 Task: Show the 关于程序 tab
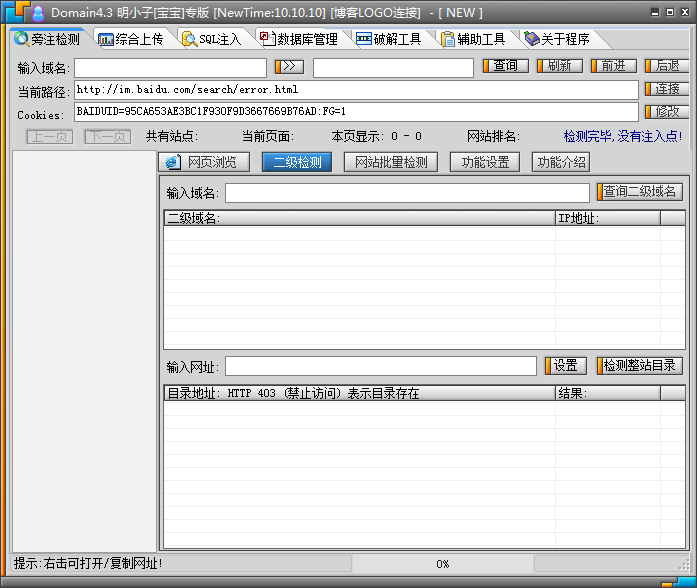tap(556, 39)
